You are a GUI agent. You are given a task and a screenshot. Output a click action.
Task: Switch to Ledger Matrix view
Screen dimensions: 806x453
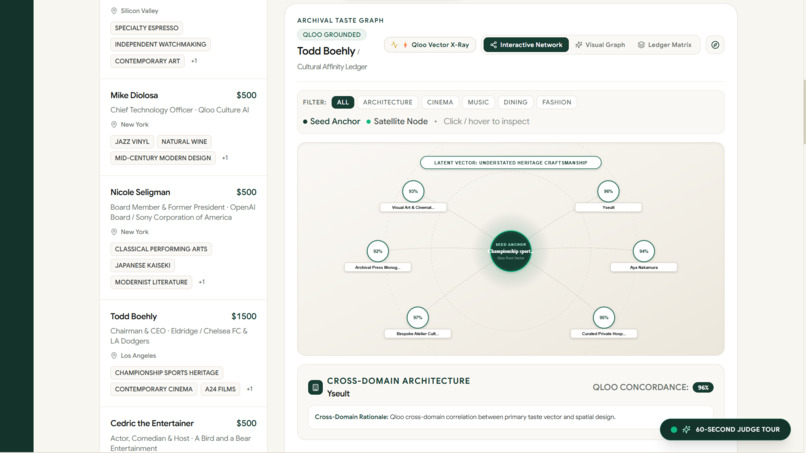click(665, 45)
